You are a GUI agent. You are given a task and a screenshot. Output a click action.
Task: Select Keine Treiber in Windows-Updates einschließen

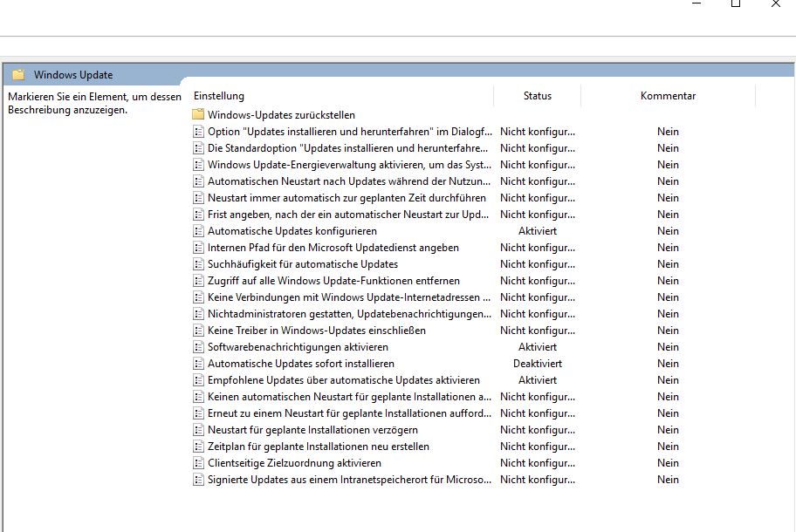[x=317, y=331]
